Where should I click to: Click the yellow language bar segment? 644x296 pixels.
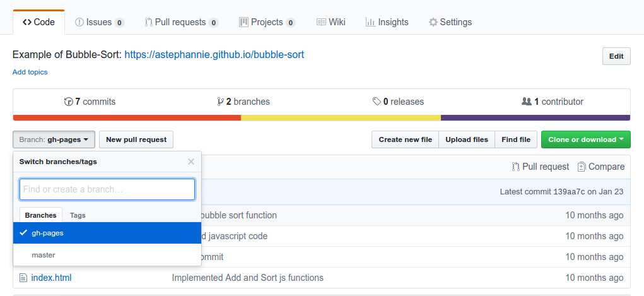[x=341, y=117]
